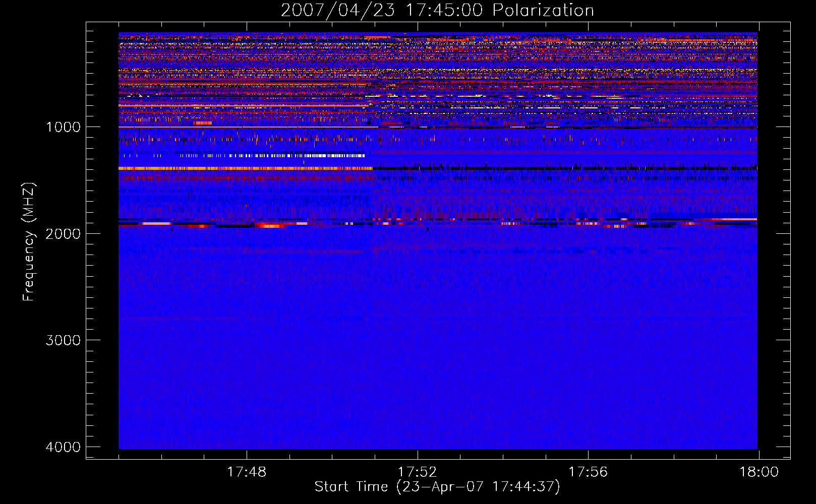Image resolution: width=816 pixels, height=504 pixels.
Task: Click the 17:56 time tick label
Action: 588,472
